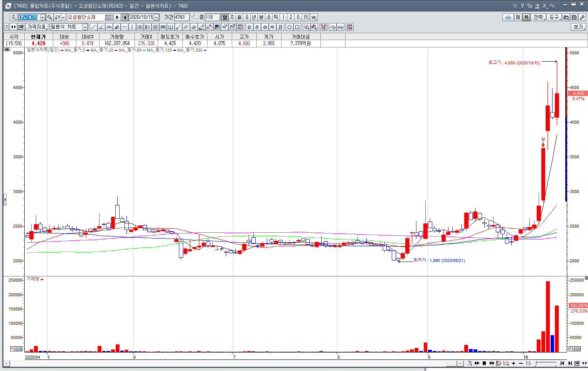This screenshot has width=588, height=371.
Task: Toggle yearly period button 년
Action: 254,17
